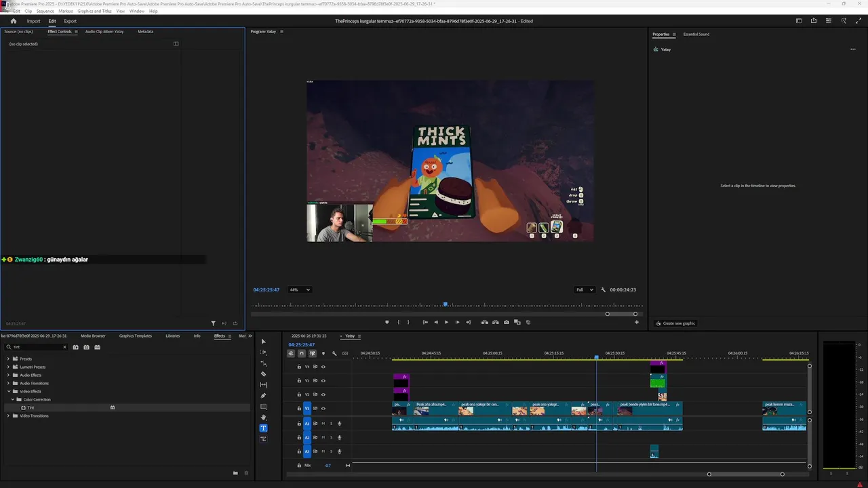Add marker in Program Monitor
Viewport: 868px width, 488px height.
pyautogui.click(x=387, y=323)
